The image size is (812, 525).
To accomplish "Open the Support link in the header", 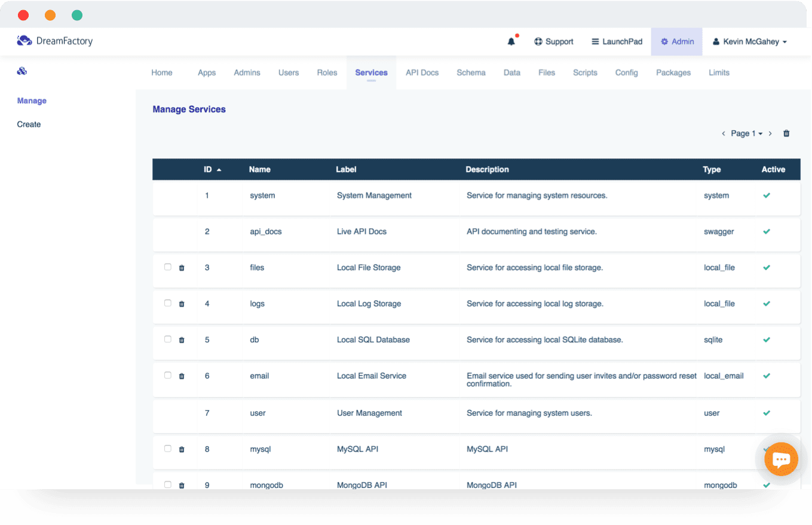I will point(553,42).
